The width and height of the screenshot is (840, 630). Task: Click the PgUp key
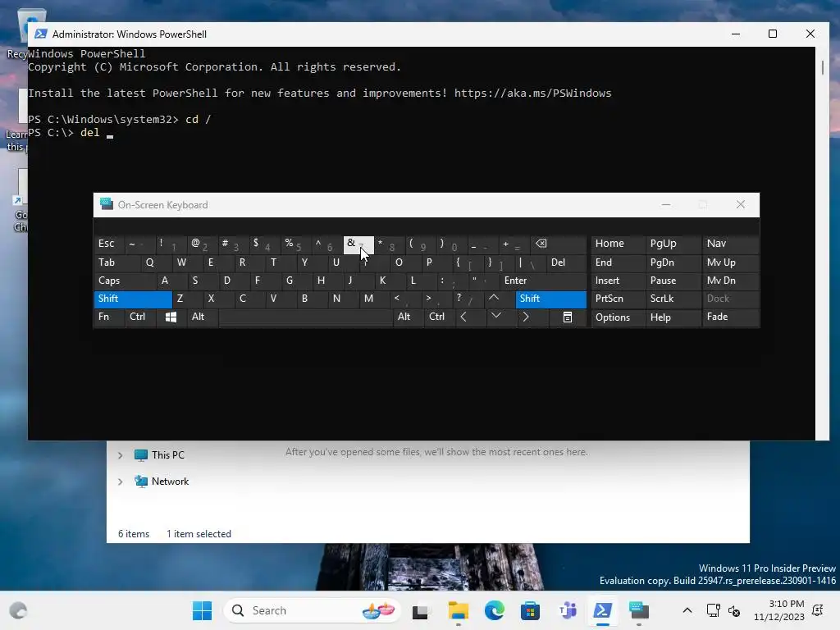coord(673,244)
